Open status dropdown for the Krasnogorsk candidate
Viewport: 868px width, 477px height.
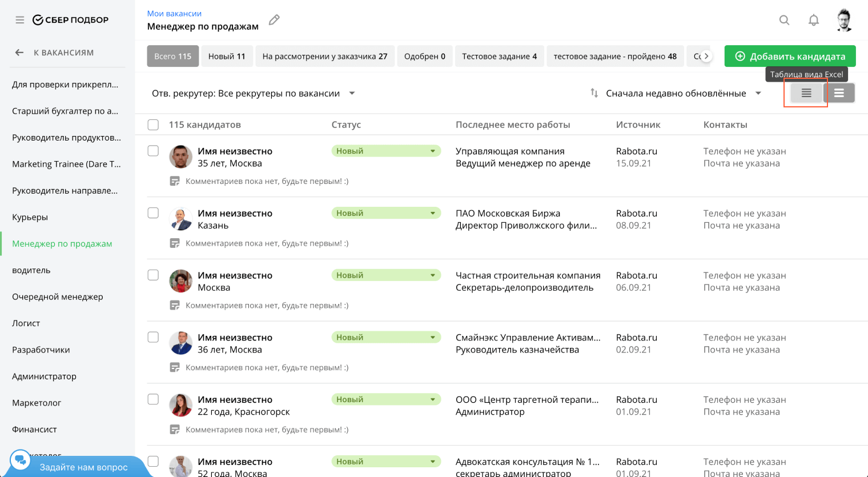click(x=432, y=399)
